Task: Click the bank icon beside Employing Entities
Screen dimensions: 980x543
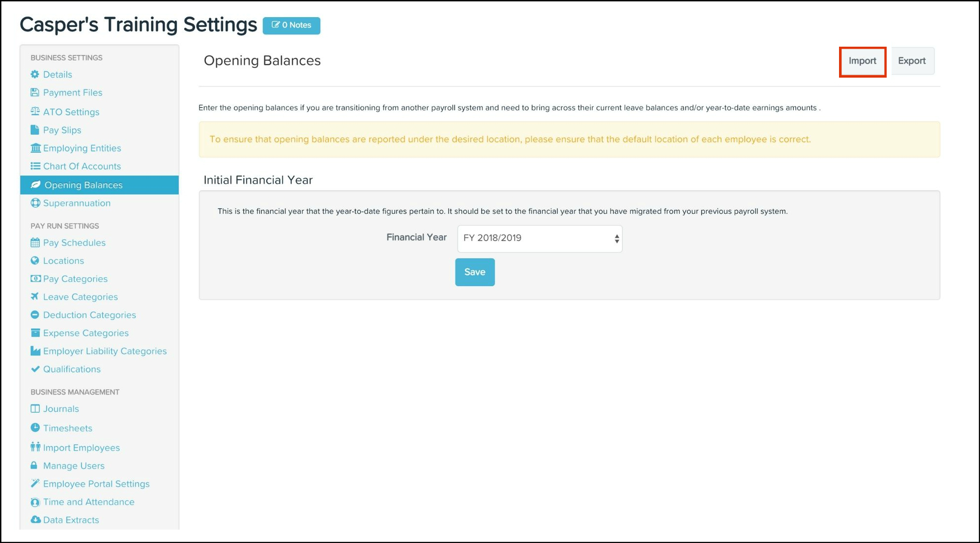Action: [35, 148]
